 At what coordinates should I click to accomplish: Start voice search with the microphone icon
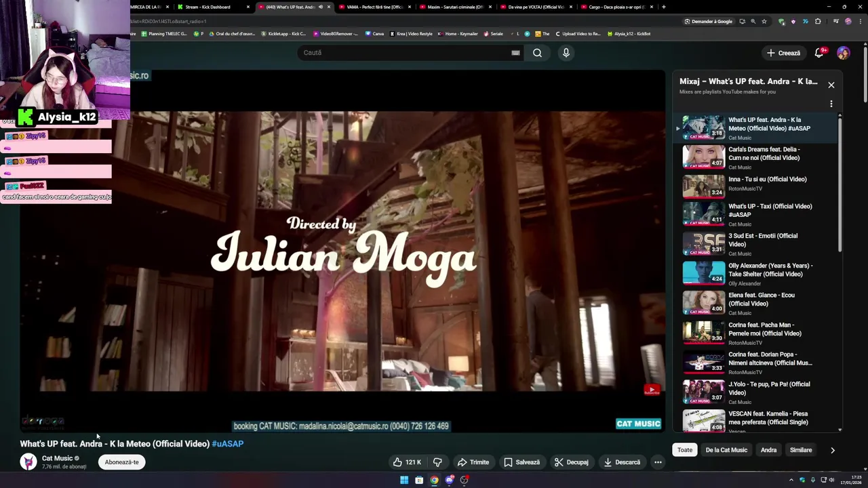coord(566,53)
